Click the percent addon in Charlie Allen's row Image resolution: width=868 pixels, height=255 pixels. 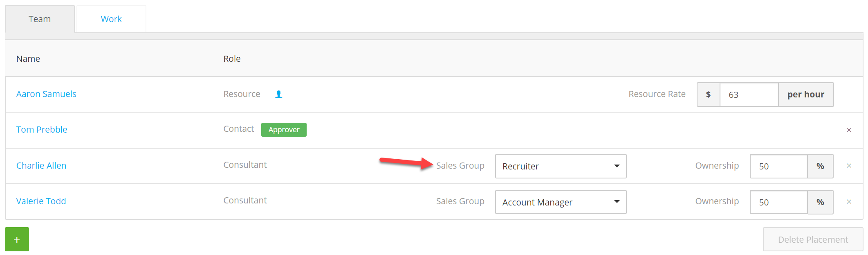[x=820, y=166]
